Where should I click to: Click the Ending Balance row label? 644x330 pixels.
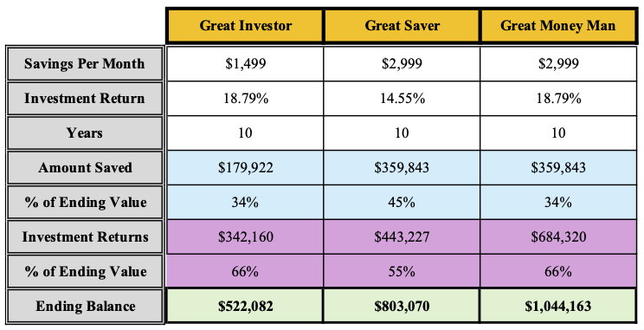[85, 306]
